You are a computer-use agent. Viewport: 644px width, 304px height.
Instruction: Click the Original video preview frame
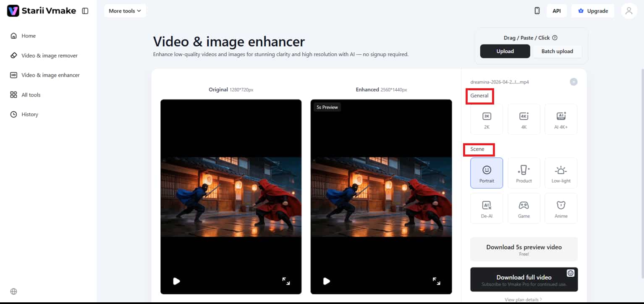tap(231, 197)
